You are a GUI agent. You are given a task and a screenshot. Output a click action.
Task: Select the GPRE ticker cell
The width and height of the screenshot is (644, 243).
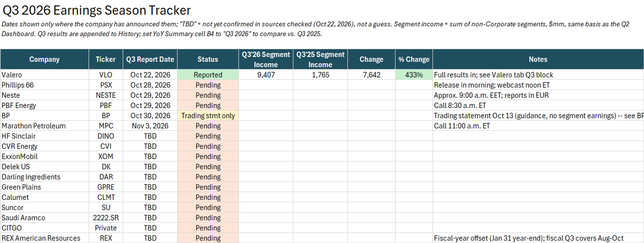pyautogui.click(x=106, y=187)
